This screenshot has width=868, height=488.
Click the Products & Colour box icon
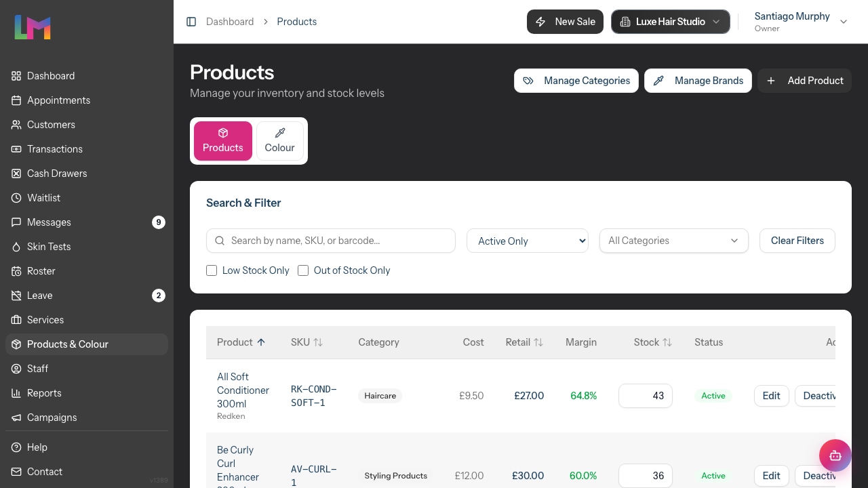(x=16, y=344)
